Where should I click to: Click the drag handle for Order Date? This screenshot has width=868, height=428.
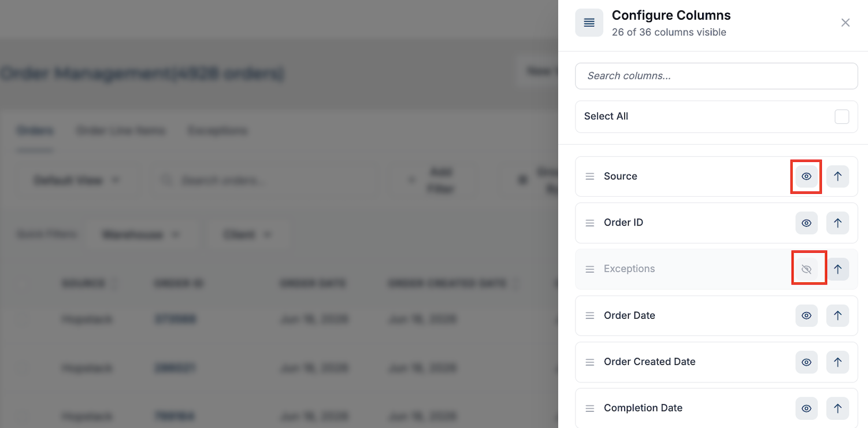[590, 316]
